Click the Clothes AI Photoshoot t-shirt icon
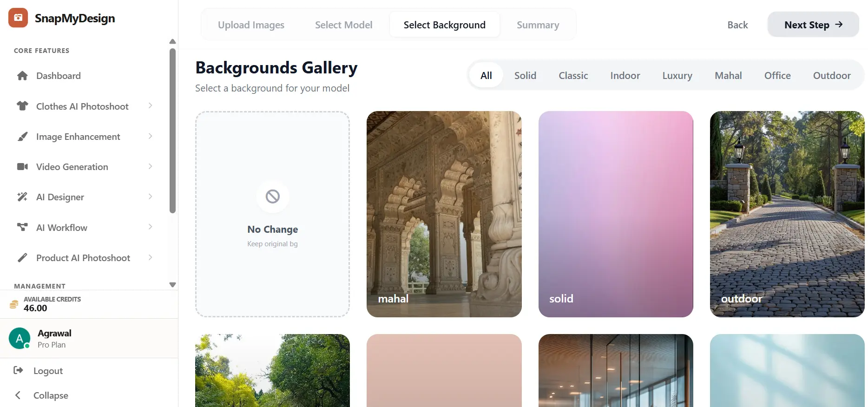 (x=22, y=106)
